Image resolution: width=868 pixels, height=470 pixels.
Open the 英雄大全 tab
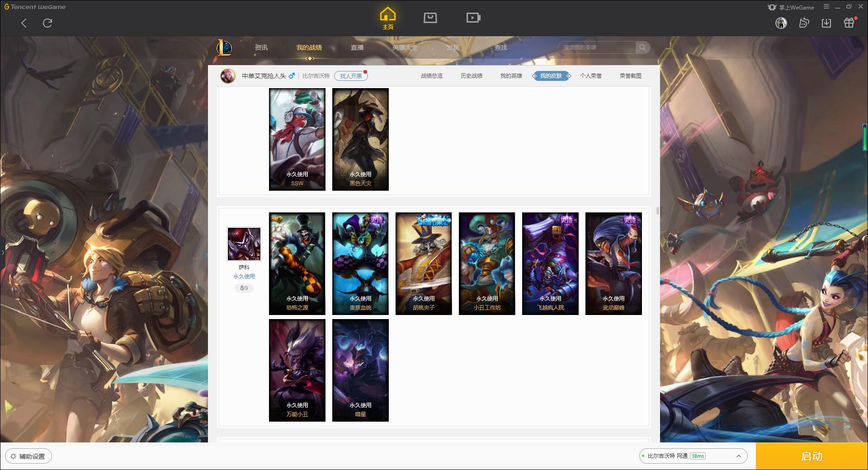(x=405, y=47)
